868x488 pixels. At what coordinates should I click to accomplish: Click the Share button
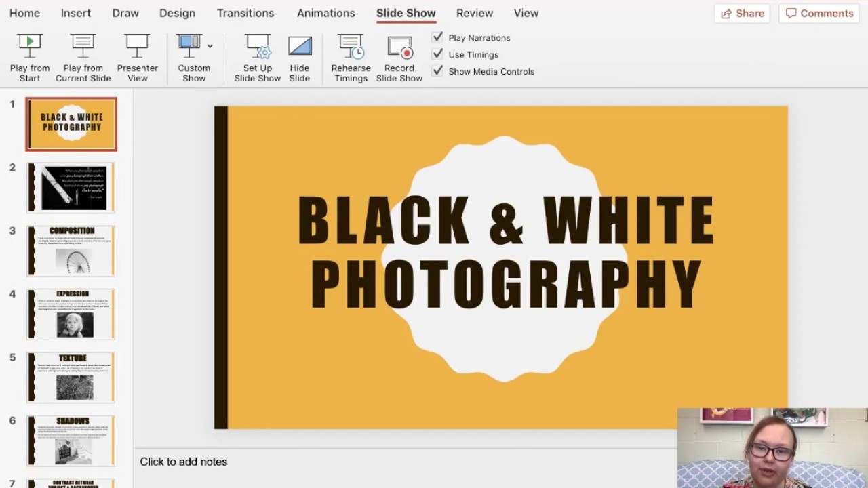click(743, 13)
